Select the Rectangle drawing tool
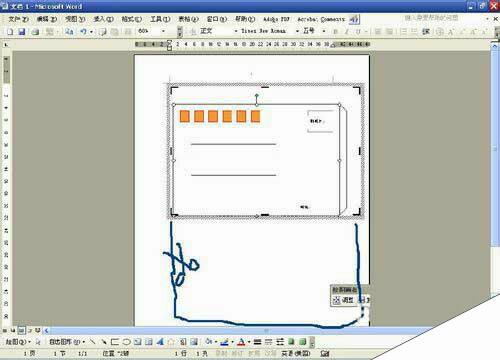The image size is (500, 360). pos(115,342)
